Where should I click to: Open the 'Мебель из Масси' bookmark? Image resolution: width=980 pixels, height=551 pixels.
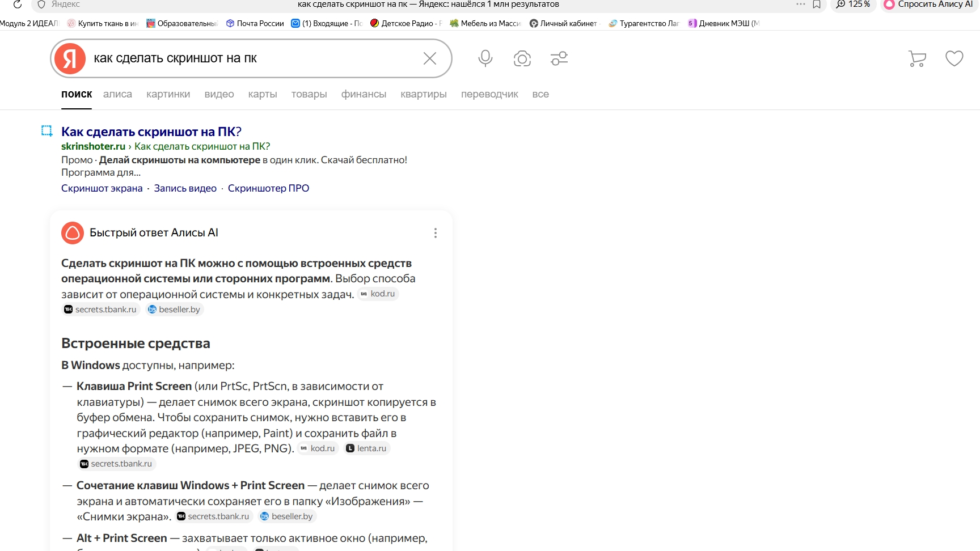[x=485, y=23]
